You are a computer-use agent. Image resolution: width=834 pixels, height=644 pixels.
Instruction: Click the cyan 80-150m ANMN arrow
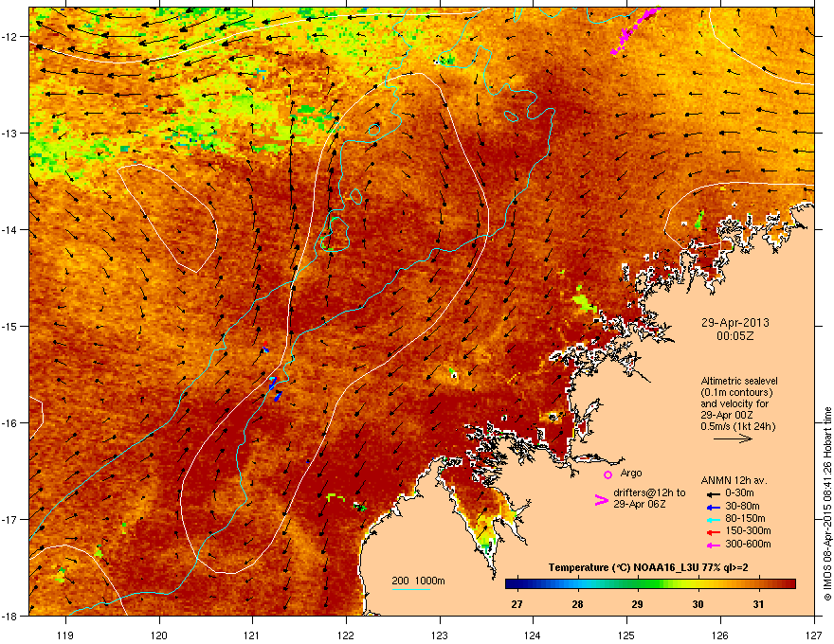(x=713, y=519)
